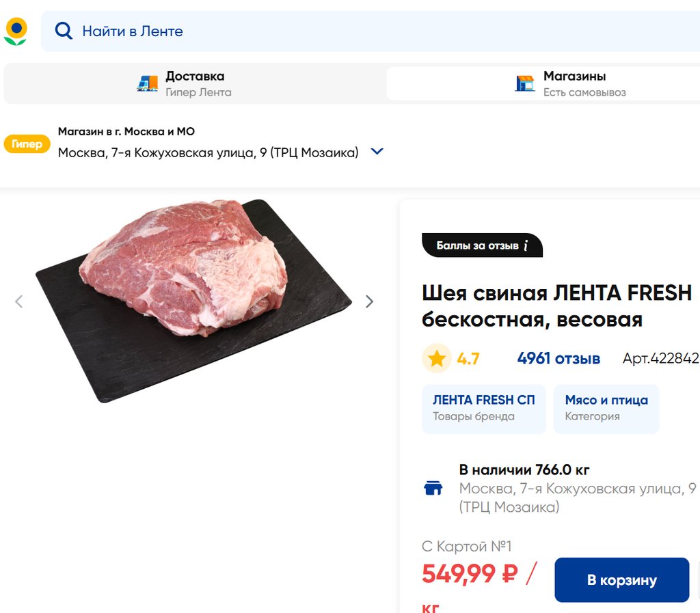Expand the store address dropdown chevron
Image resolution: width=700 pixels, height=613 pixels.
[377, 152]
